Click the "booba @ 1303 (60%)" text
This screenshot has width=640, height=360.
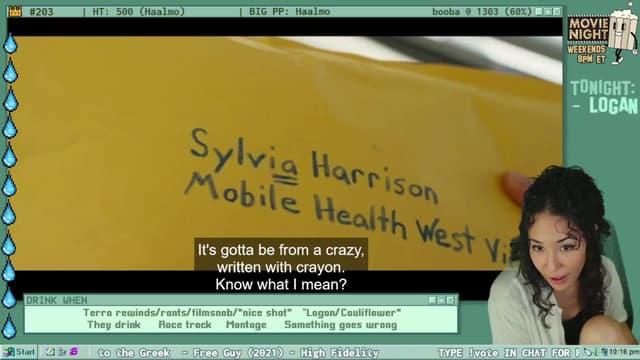tap(482, 12)
